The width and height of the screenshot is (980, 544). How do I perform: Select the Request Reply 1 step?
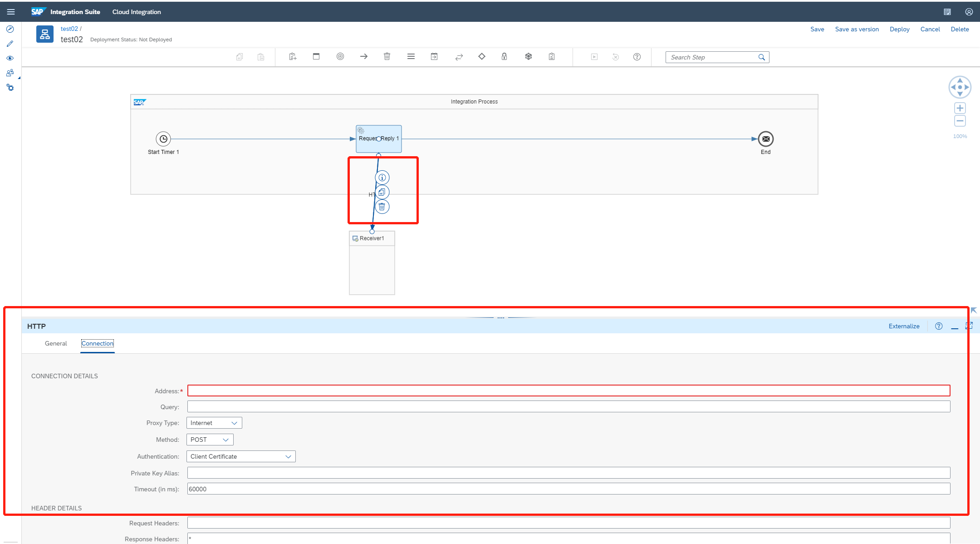pyautogui.click(x=379, y=139)
